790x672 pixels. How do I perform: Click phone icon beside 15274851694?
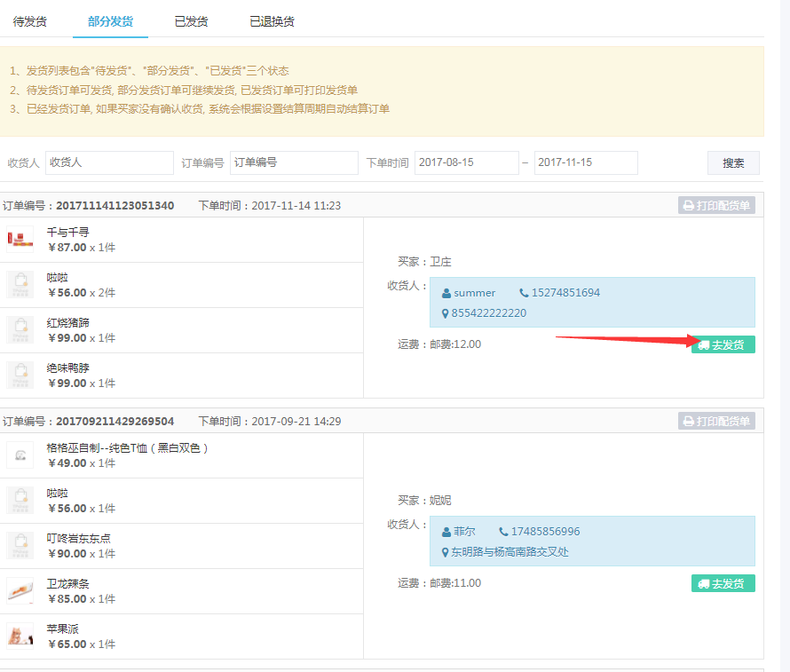click(524, 293)
